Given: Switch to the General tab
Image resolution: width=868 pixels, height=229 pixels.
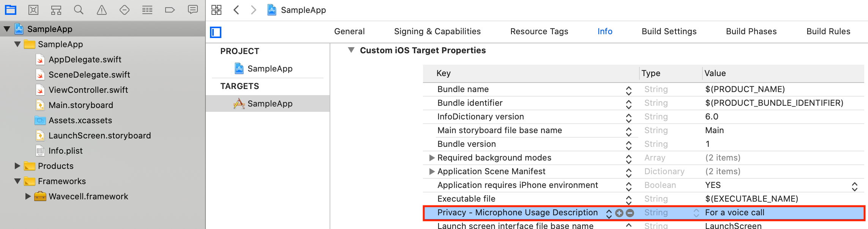Looking at the screenshot, I should coord(349,31).
